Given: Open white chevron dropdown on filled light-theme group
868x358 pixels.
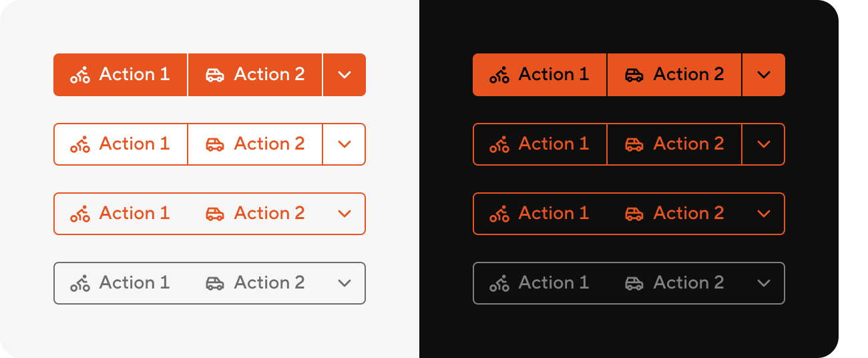Looking at the screenshot, I should coord(345,75).
